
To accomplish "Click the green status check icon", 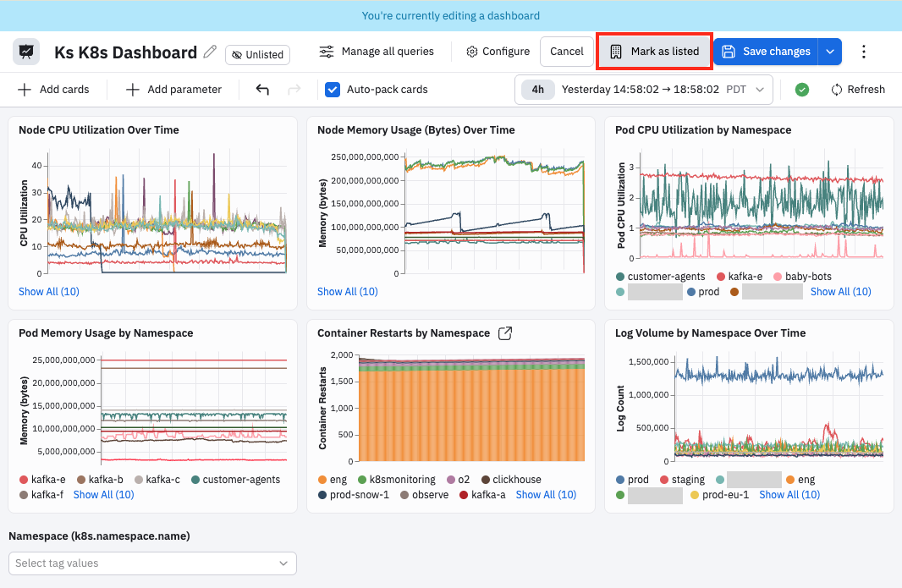I will pos(802,89).
